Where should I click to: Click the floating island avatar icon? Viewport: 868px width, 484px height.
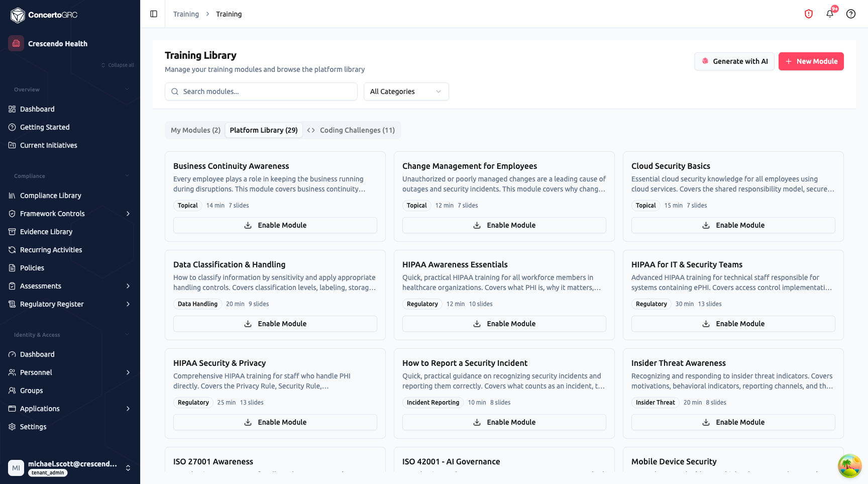[x=849, y=466]
